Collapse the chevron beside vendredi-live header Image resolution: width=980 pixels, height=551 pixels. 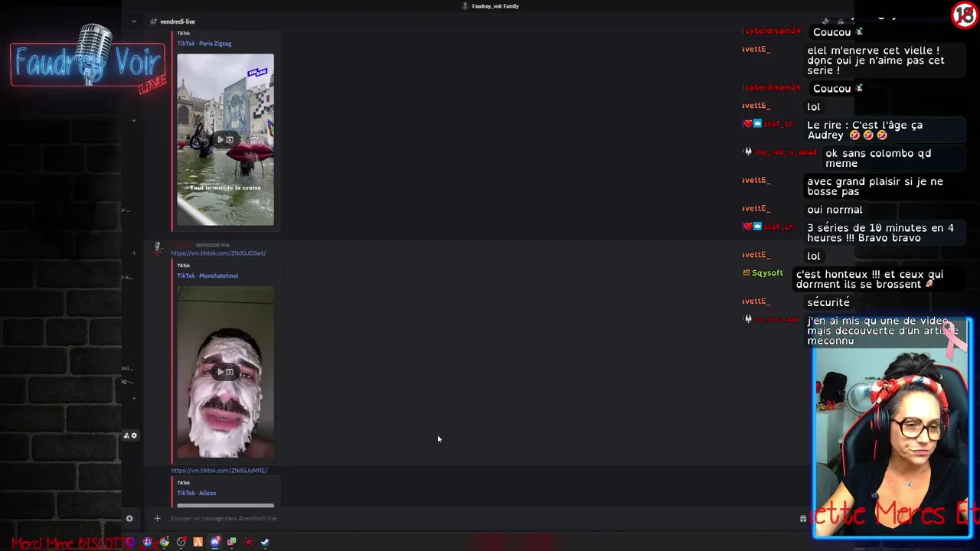coord(134,21)
